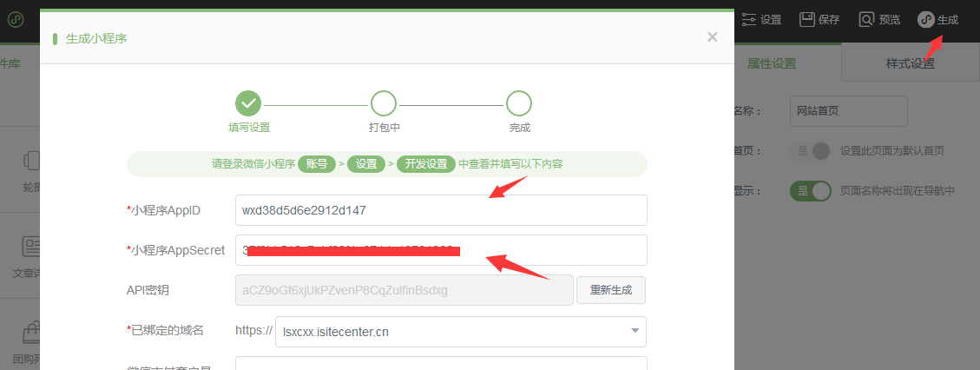980x370 pixels.
Task: Click the 预览 preview magnifier icon
Action: (866, 19)
